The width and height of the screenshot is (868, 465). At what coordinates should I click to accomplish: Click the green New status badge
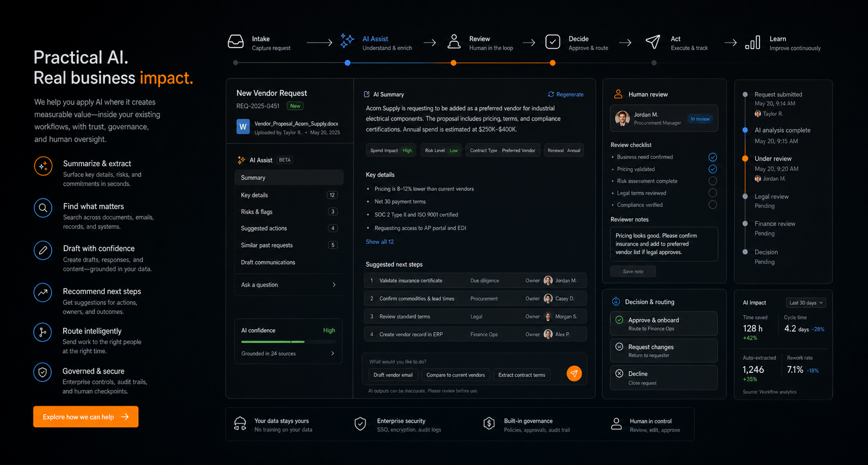(295, 106)
